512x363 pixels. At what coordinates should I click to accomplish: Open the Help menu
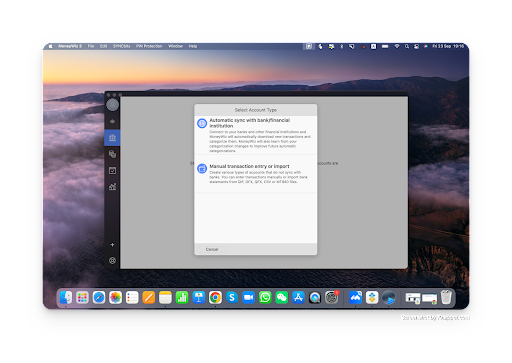click(193, 46)
